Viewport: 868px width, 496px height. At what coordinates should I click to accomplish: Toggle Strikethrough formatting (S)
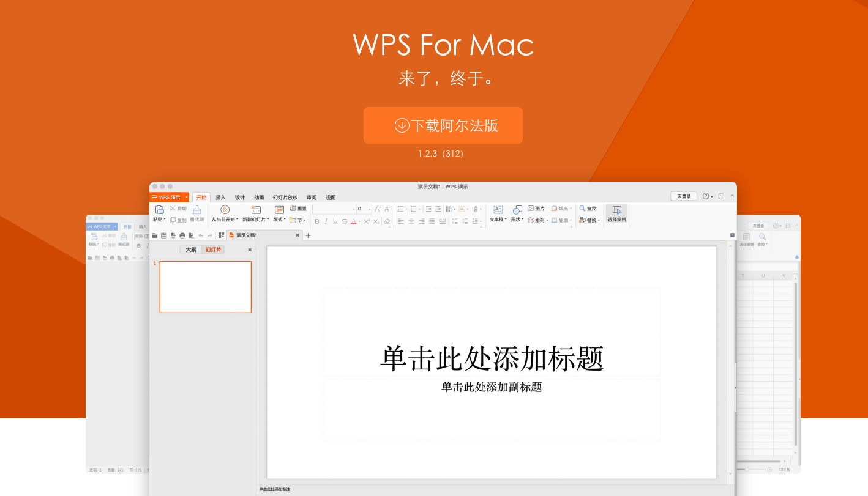[x=344, y=221]
